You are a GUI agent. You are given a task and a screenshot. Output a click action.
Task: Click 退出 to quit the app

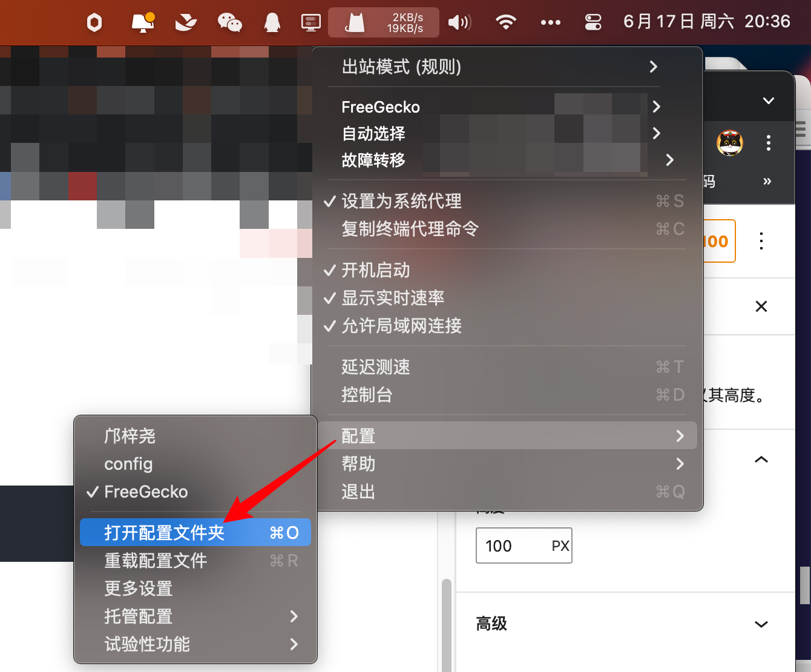click(358, 492)
